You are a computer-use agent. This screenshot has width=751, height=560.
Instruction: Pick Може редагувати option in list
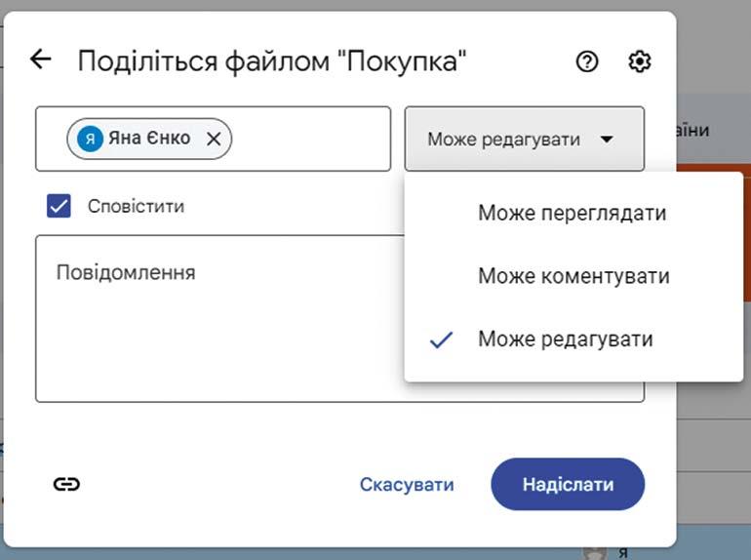(566, 340)
